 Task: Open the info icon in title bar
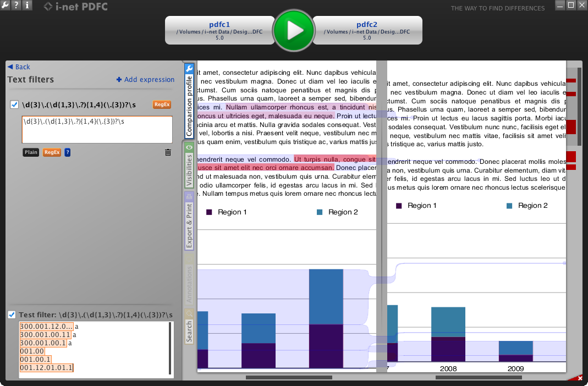(x=27, y=5)
